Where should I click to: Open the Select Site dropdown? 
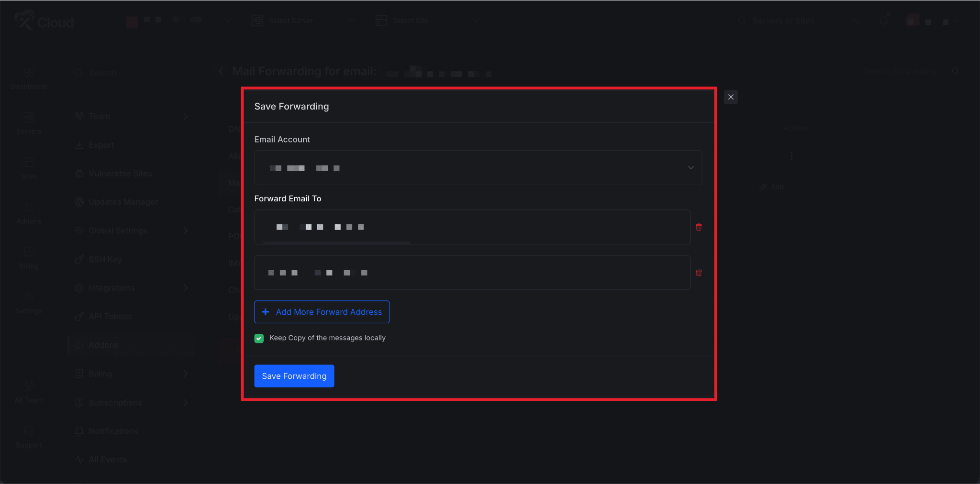pyautogui.click(x=427, y=21)
